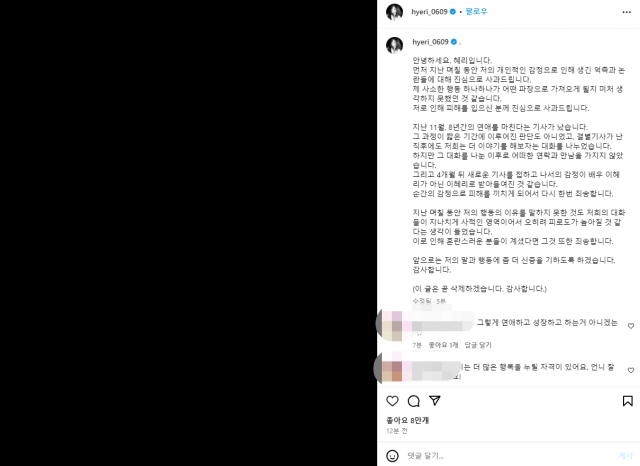Like the second comment's heart

coord(631,370)
